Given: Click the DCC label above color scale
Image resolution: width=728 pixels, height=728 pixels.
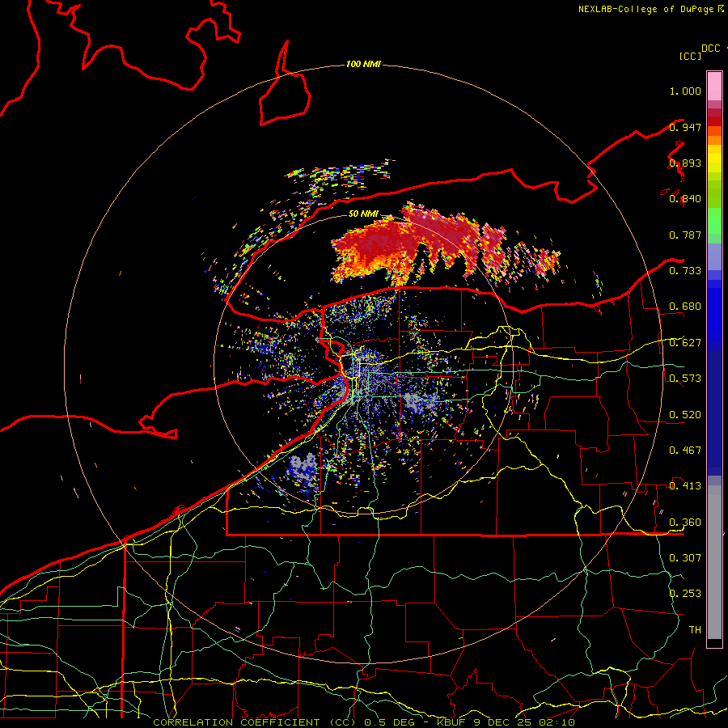Looking at the screenshot, I should (x=710, y=49).
